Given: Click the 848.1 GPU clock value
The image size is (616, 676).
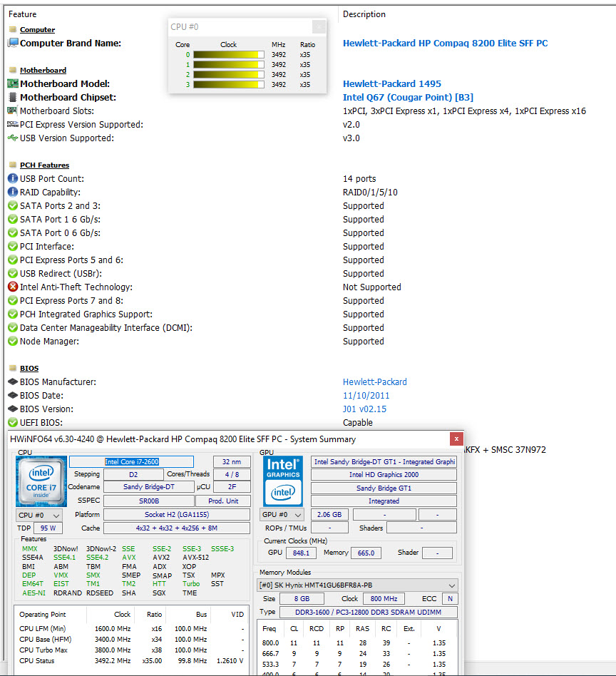Looking at the screenshot, I should pos(301,553).
